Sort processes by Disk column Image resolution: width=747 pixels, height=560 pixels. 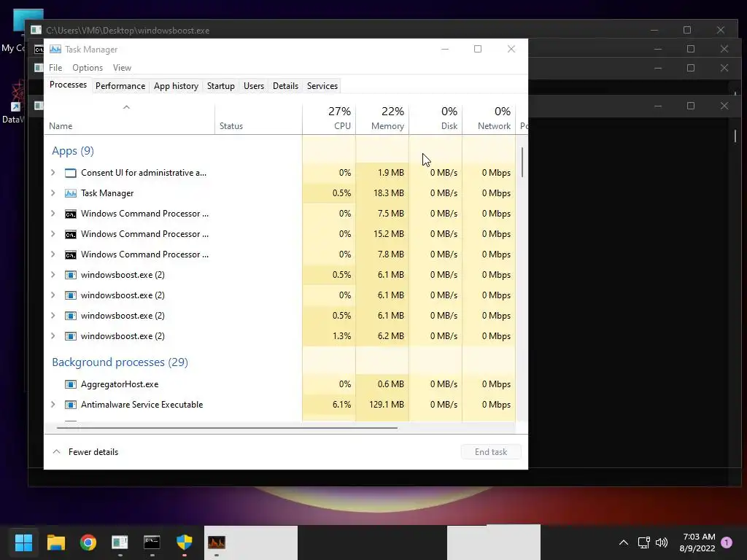pos(436,118)
